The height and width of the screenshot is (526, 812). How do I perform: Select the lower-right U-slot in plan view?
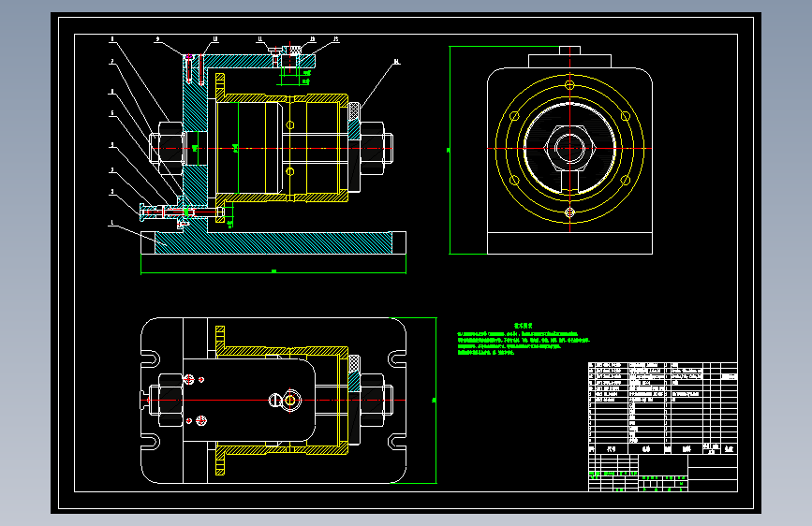pyautogui.click(x=397, y=443)
